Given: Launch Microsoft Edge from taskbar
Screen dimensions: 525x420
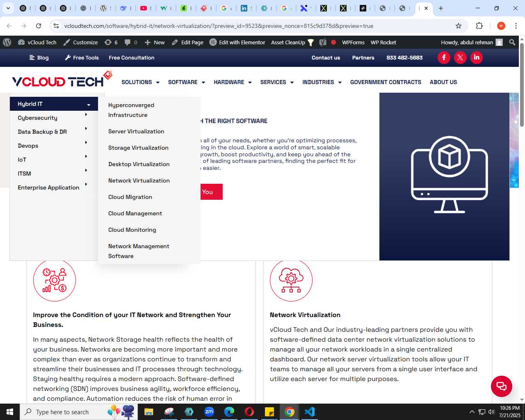Looking at the screenshot, I should [x=229, y=412].
